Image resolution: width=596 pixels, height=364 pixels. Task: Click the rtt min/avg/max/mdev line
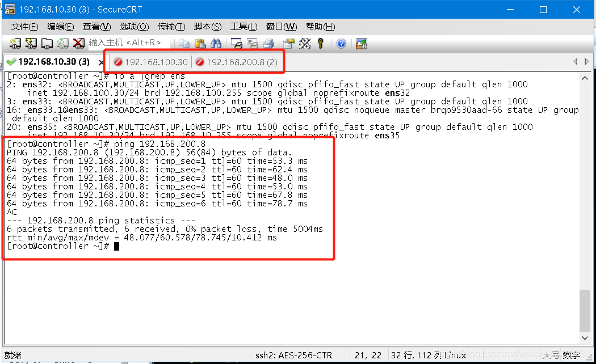click(142, 238)
